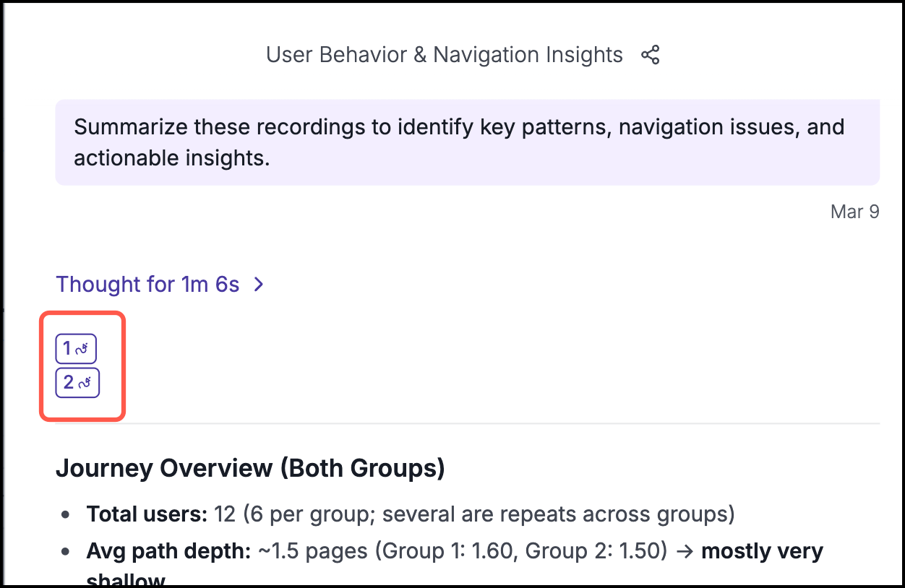Click the 'Journey Overview (Both Groups)' heading
The image size is (905, 588).
tap(250, 469)
